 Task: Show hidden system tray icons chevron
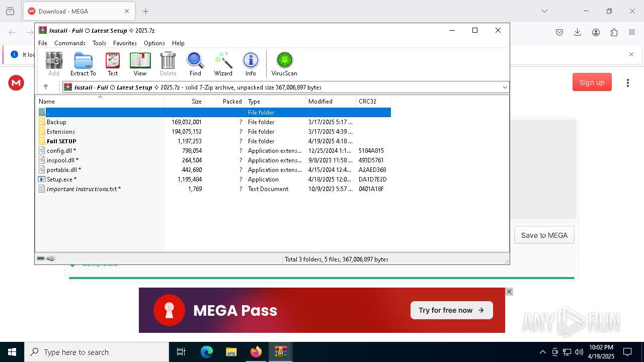pos(542,352)
